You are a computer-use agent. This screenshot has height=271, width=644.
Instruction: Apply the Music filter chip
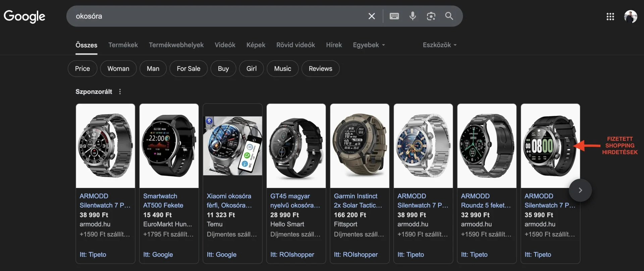(x=283, y=69)
